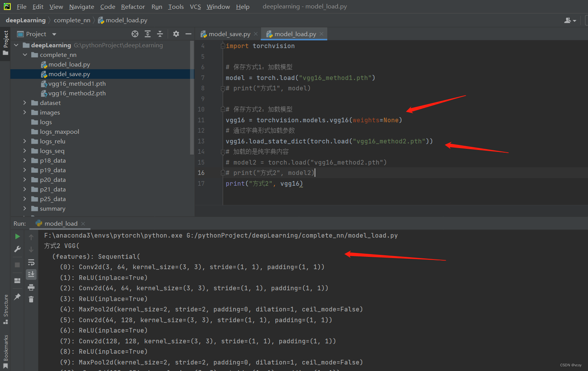Expand all in Project panel

point(148,34)
